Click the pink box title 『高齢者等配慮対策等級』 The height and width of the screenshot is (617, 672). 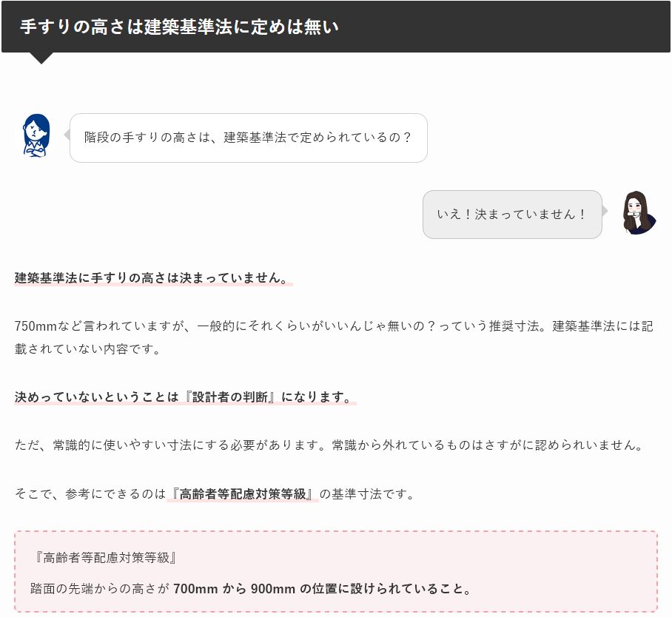tap(104, 557)
